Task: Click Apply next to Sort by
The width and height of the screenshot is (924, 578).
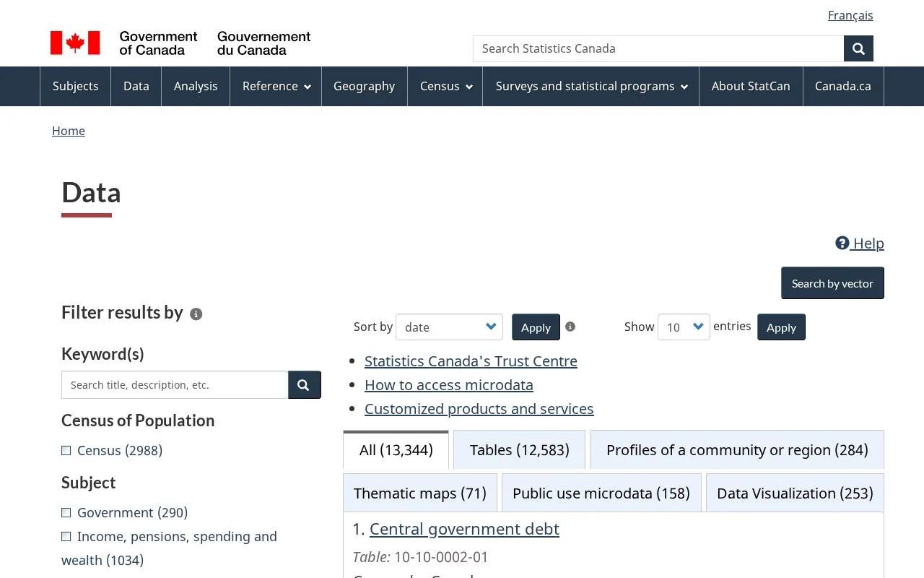Action: (x=536, y=327)
